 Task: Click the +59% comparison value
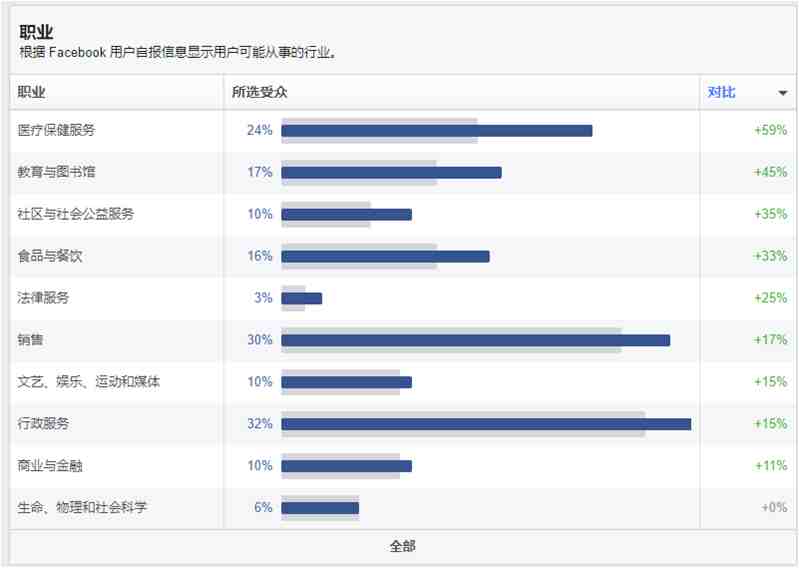click(770, 130)
